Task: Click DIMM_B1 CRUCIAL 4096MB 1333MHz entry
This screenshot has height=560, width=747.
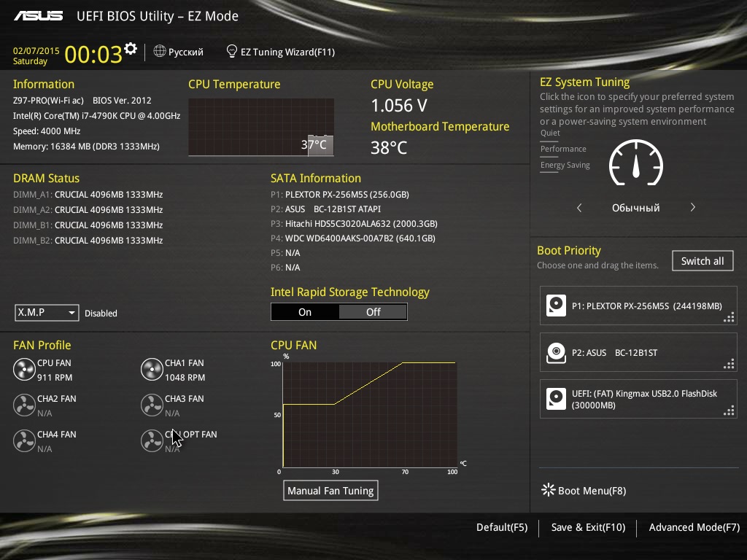Action: tap(88, 225)
